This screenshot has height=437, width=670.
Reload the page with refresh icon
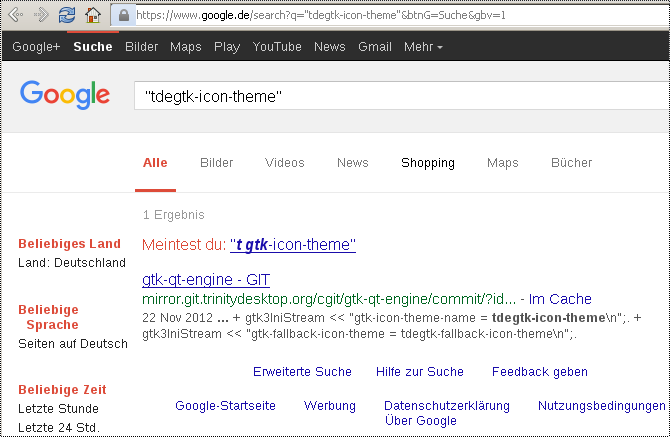click(x=67, y=15)
